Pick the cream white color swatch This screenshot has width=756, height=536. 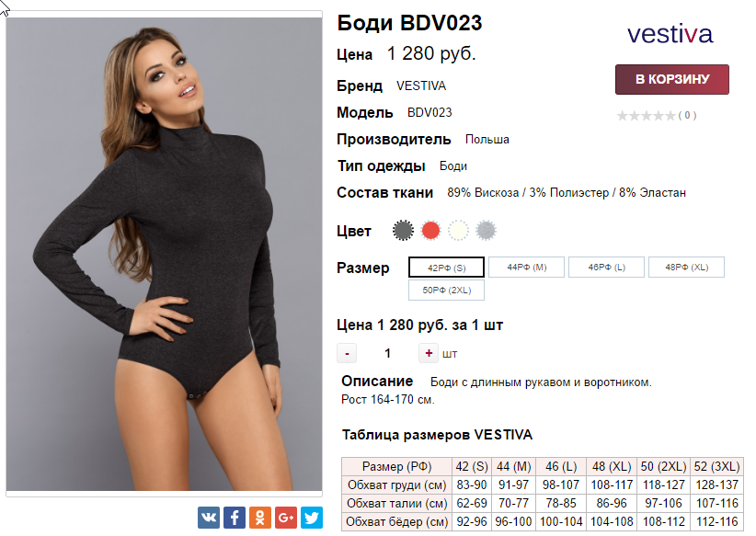point(458,231)
